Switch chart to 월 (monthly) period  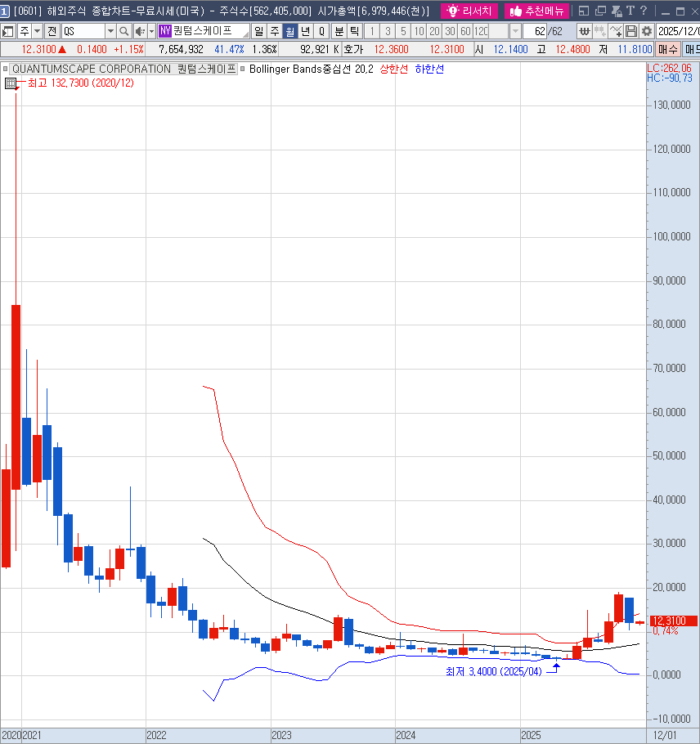[289, 31]
